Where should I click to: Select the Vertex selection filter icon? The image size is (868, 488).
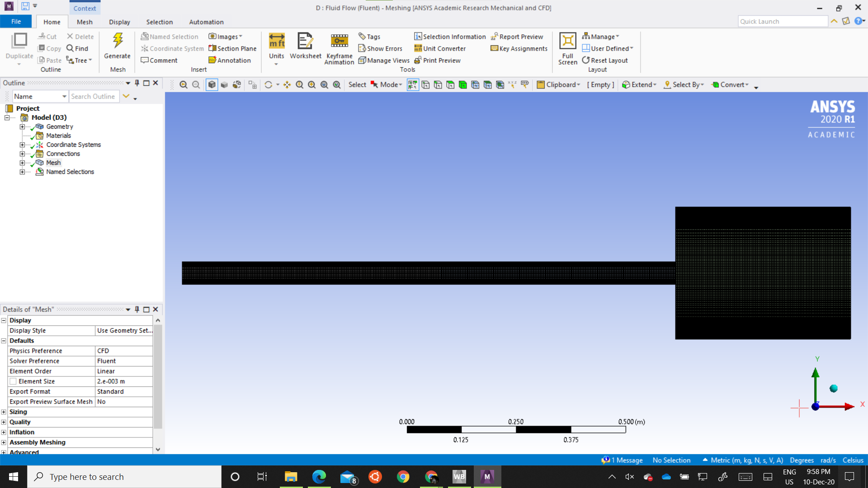pos(425,84)
